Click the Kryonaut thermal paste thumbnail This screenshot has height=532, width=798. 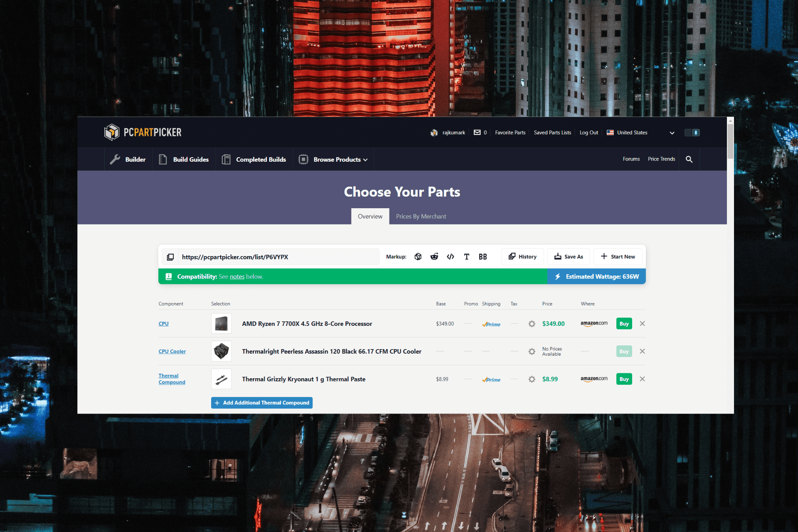tap(221, 379)
